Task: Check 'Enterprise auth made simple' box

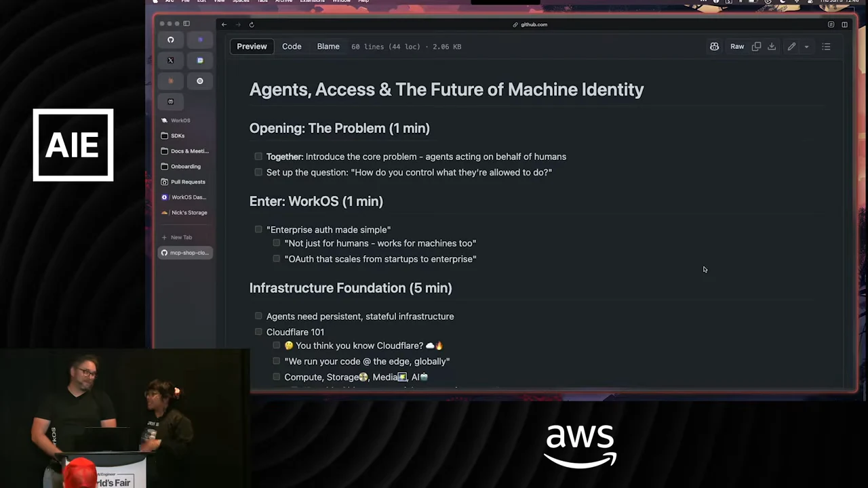Action: click(258, 230)
